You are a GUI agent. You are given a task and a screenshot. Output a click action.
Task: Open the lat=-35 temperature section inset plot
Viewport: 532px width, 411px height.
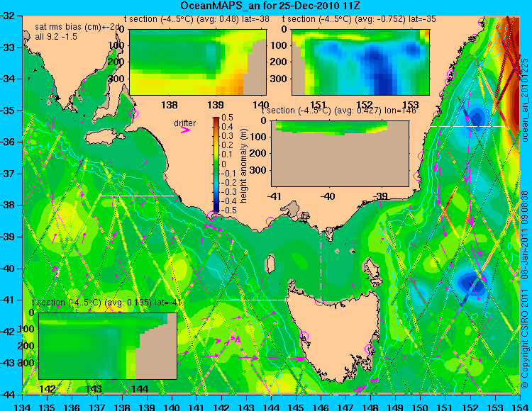[x=360, y=62]
